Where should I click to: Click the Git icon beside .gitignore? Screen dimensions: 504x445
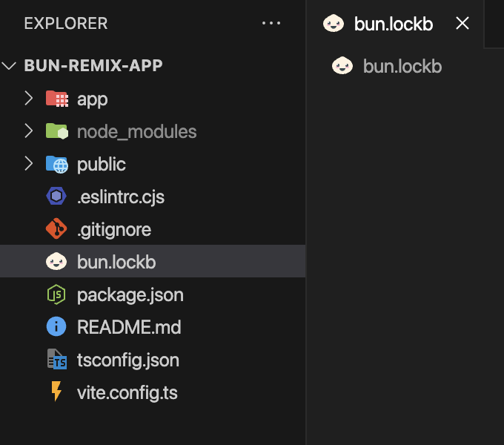point(56,229)
